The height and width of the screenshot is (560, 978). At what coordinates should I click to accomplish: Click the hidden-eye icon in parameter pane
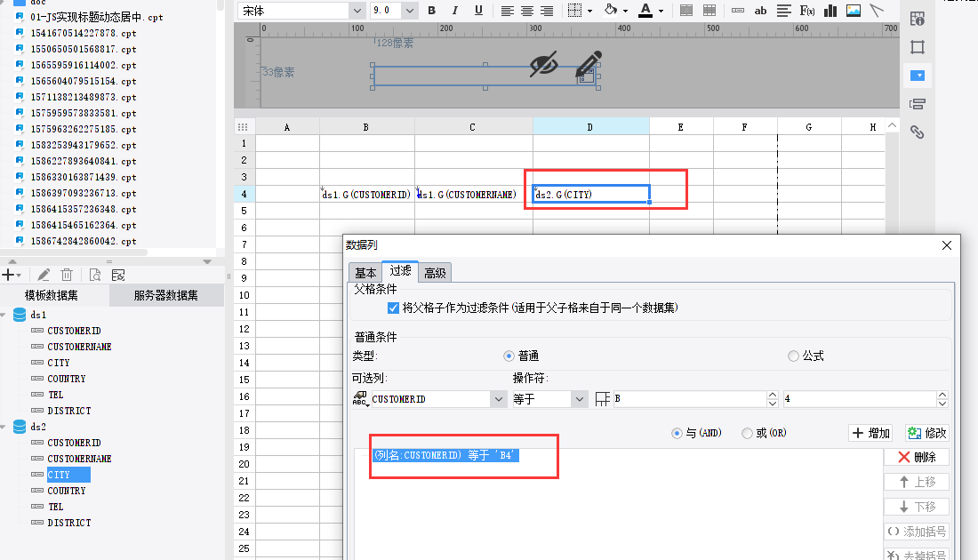[x=543, y=64]
